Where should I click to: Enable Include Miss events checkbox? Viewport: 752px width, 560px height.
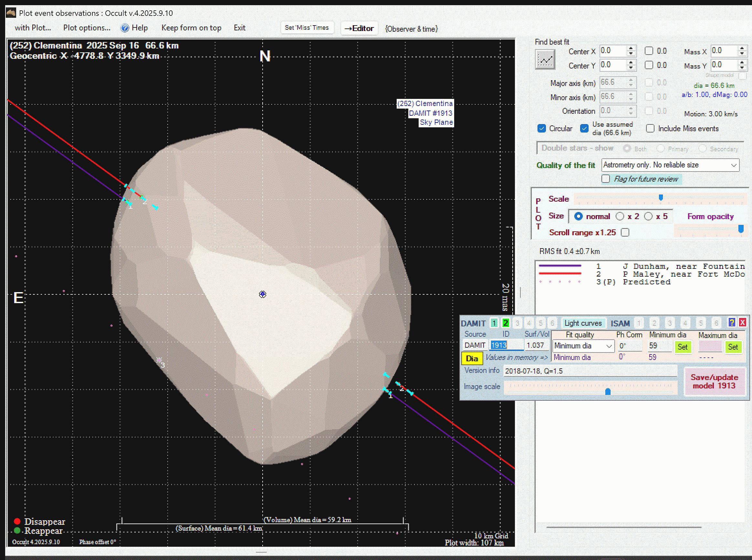coord(650,129)
